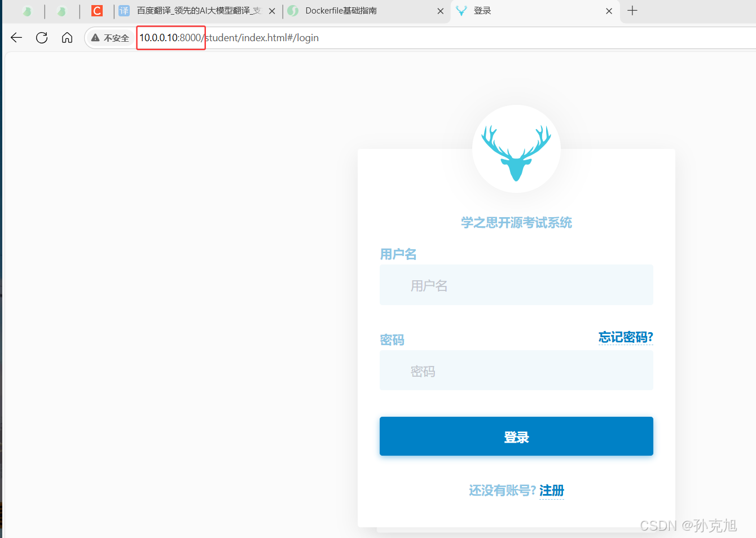Open the browser home page icon
Image resolution: width=756 pixels, height=538 pixels.
coord(67,38)
